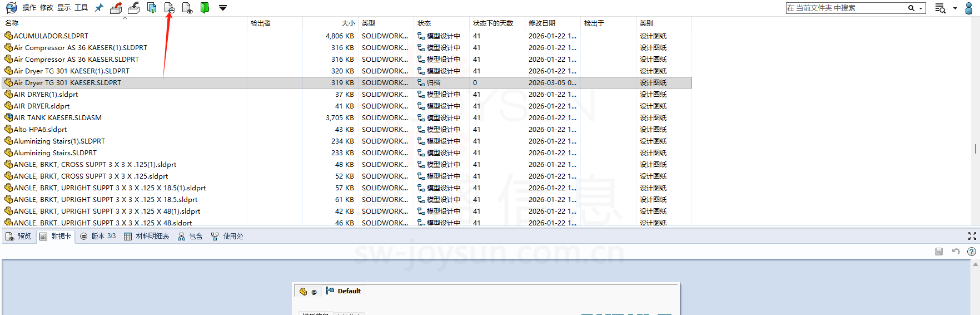980x315 pixels.
Task: Expand the toolbar overflow black arrow
Action: pos(223,8)
